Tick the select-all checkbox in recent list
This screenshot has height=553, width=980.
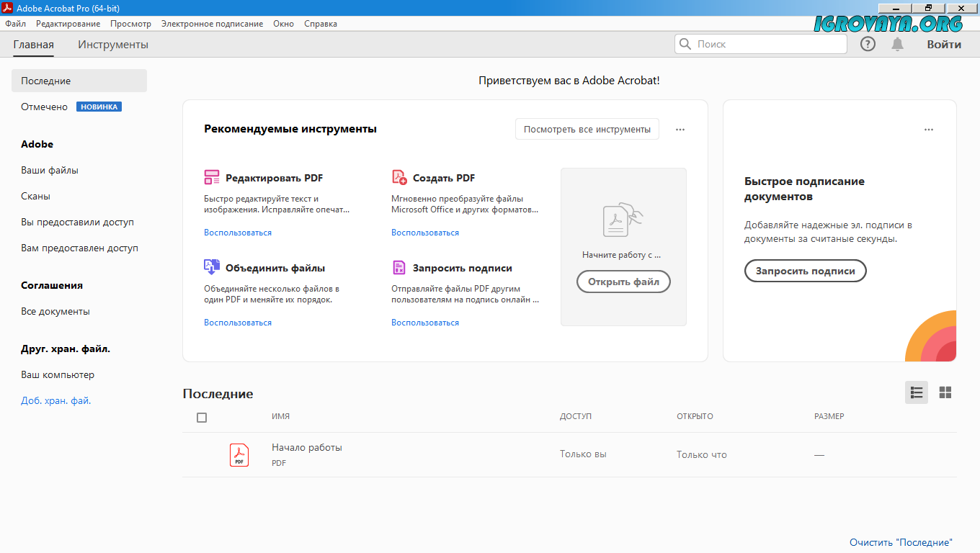(x=202, y=418)
